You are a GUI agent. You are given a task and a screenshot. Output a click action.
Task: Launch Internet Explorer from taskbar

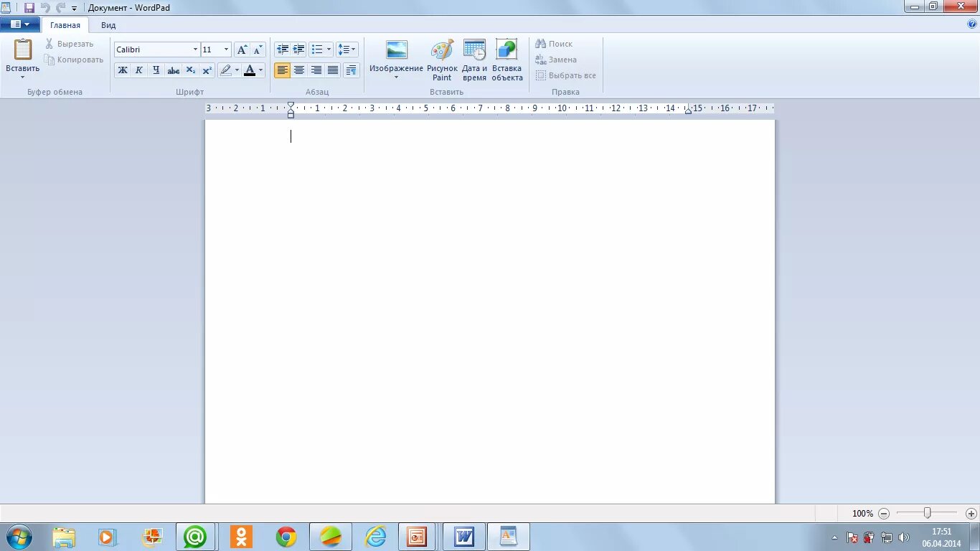point(375,537)
